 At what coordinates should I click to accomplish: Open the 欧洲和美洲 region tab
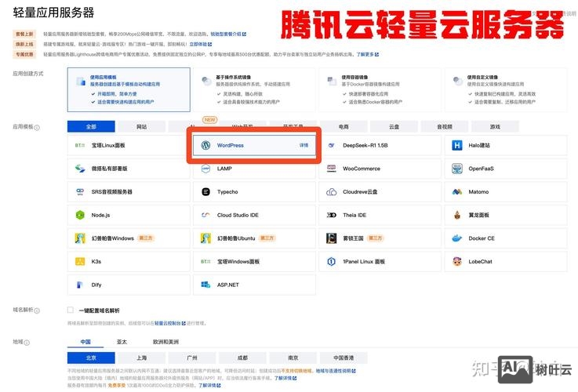point(165,342)
